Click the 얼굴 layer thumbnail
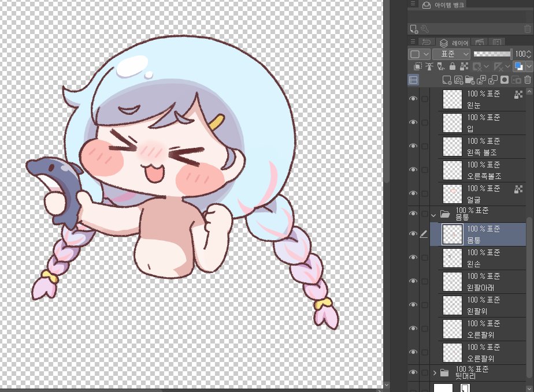This screenshot has width=534, height=392. point(453,193)
